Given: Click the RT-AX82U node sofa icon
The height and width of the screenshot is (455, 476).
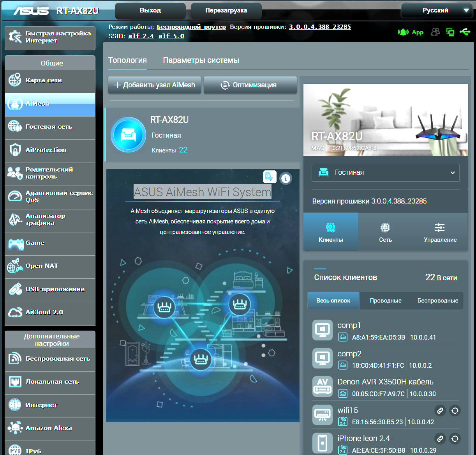Looking at the screenshot, I should [129, 135].
